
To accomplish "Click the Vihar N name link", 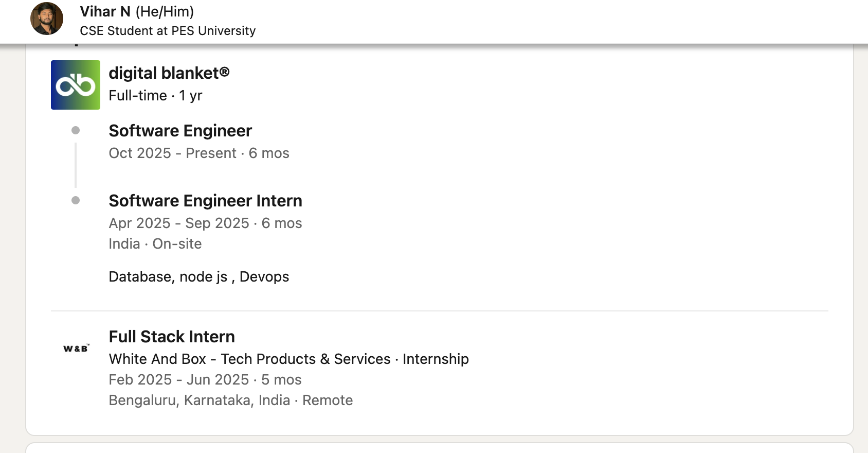I will click(x=105, y=11).
